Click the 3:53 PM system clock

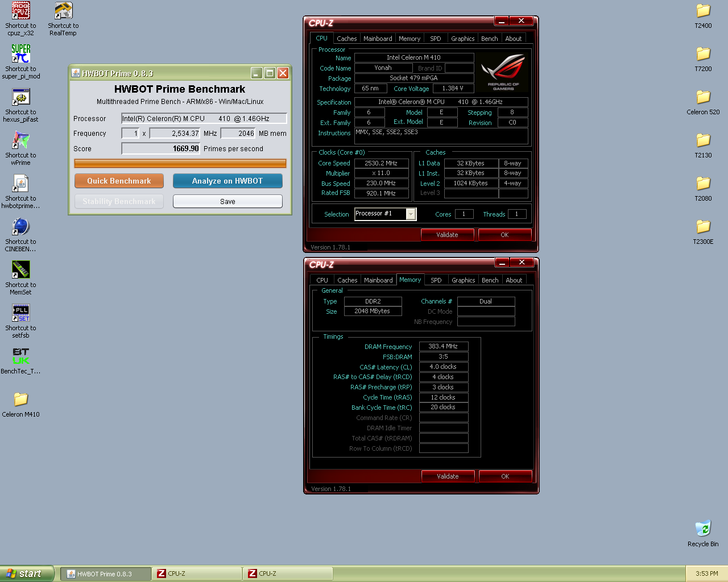point(707,573)
